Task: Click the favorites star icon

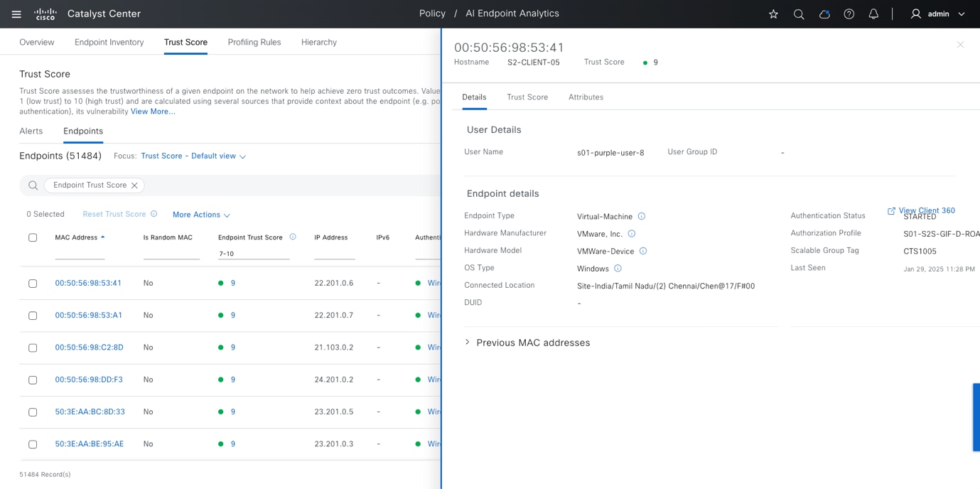Action: 773,14
